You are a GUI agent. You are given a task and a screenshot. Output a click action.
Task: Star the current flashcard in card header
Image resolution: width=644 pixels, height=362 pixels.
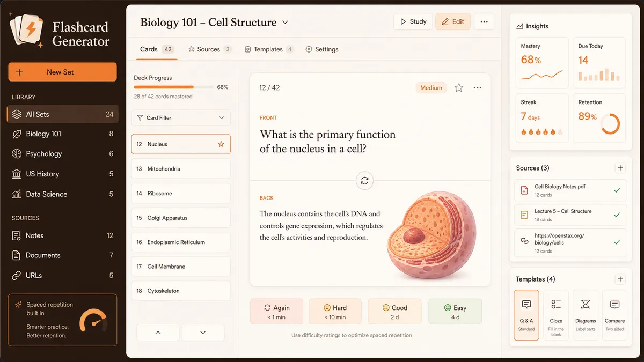click(x=459, y=88)
